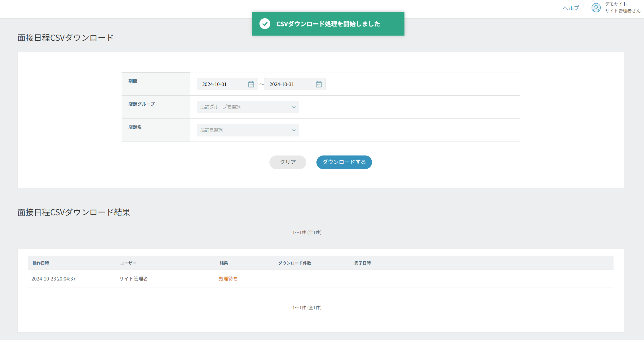Viewport: 644px width, 340px height.
Task: Click the 処理待ち status text
Action: pyautogui.click(x=228, y=279)
